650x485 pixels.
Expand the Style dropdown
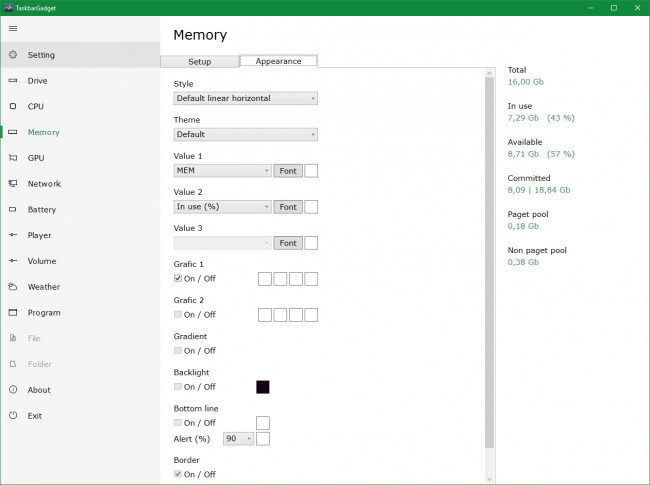click(x=245, y=98)
